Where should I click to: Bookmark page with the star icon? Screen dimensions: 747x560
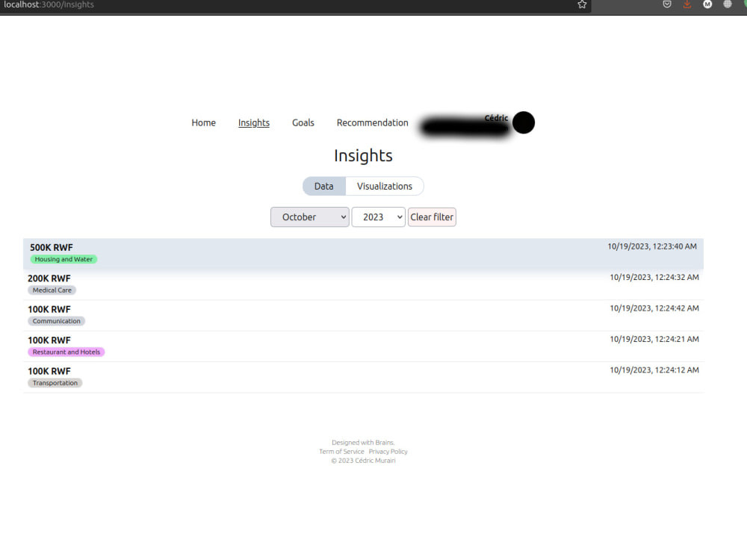coord(582,4)
